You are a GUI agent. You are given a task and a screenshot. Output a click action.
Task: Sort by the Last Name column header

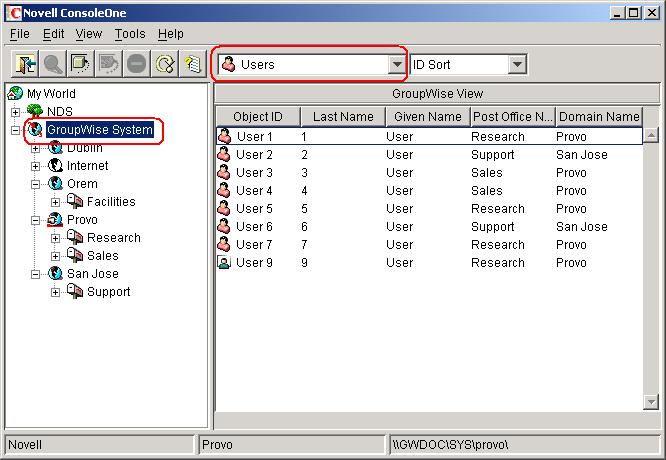click(x=343, y=116)
